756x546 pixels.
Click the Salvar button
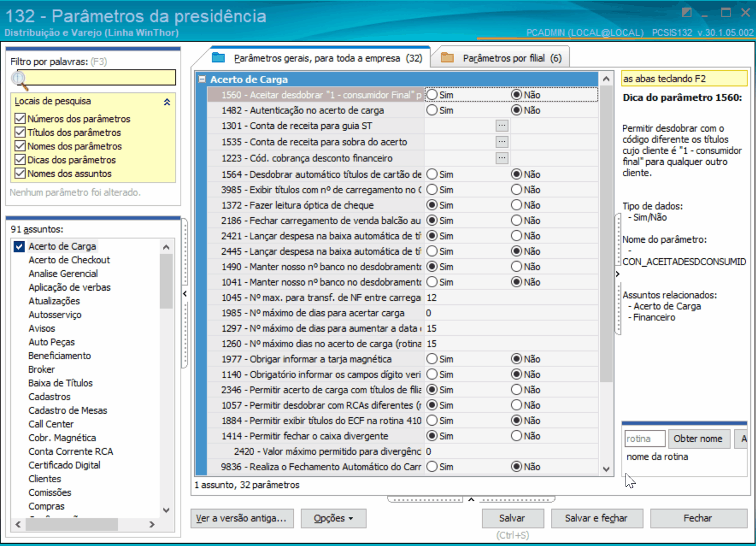(512, 518)
